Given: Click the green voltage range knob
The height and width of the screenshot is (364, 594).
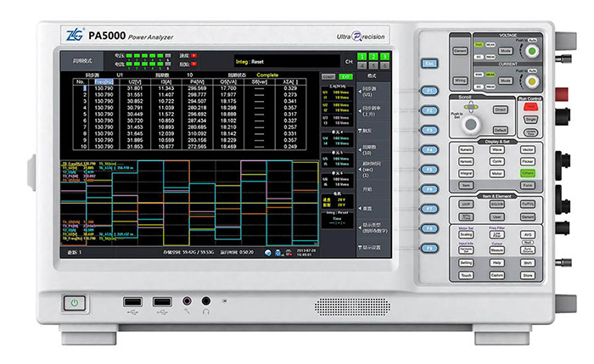Looking at the screenshot, I should click(532, 51).
